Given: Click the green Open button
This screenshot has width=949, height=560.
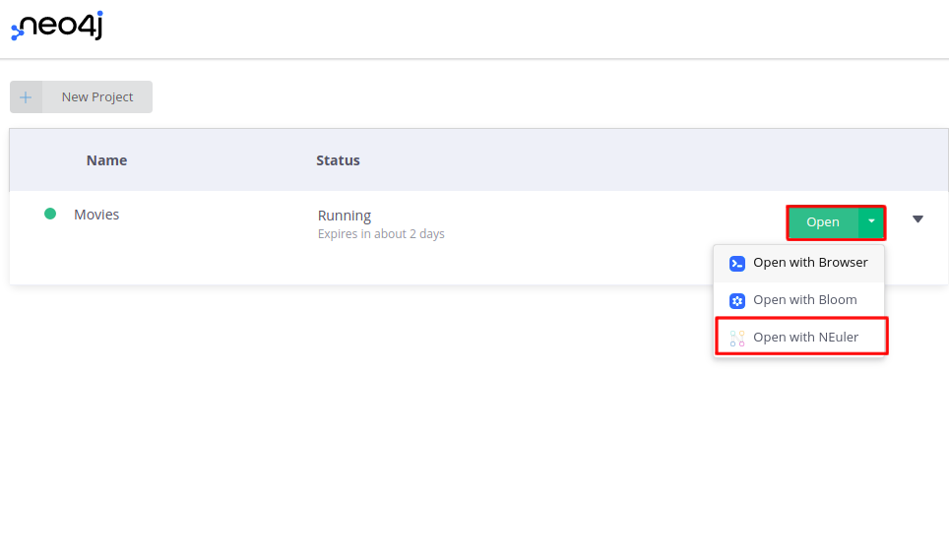Looking at the screenshot, I should 823,222.
